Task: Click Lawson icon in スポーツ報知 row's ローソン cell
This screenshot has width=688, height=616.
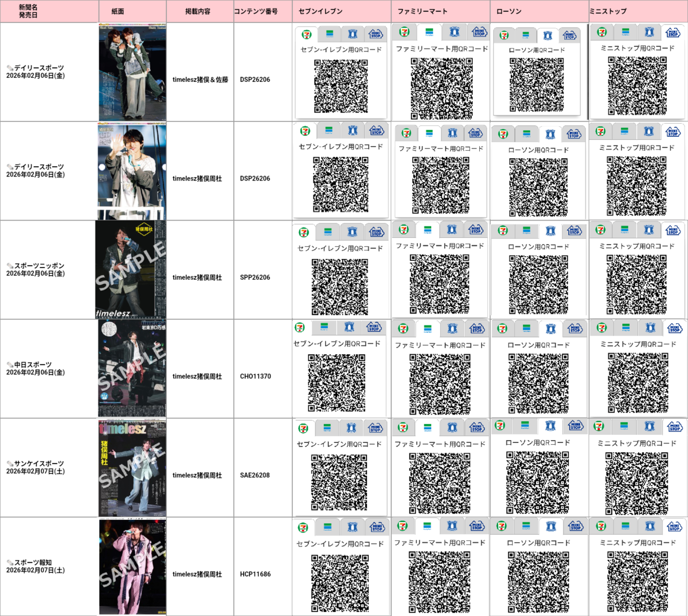Action: pos(551,526)
